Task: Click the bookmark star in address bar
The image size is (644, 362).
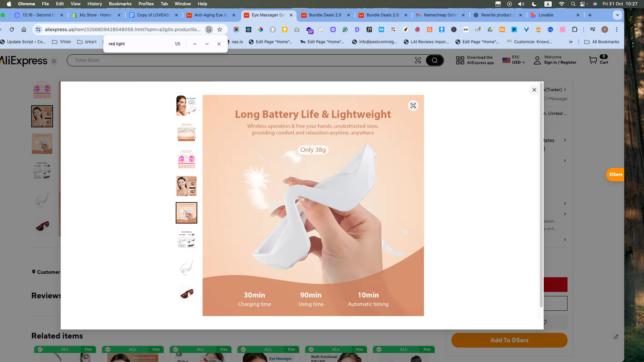Action: click(220, 29)
